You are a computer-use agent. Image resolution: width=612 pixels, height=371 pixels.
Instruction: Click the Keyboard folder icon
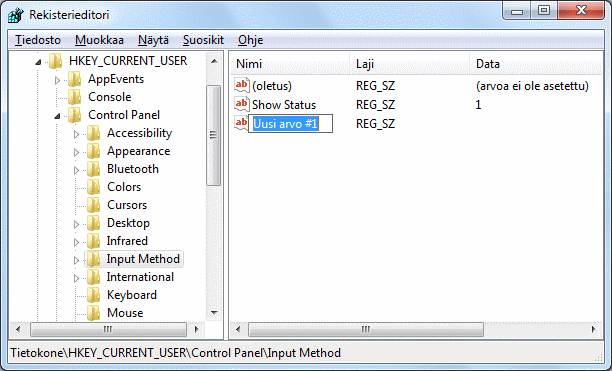click(x=93, y=295)
